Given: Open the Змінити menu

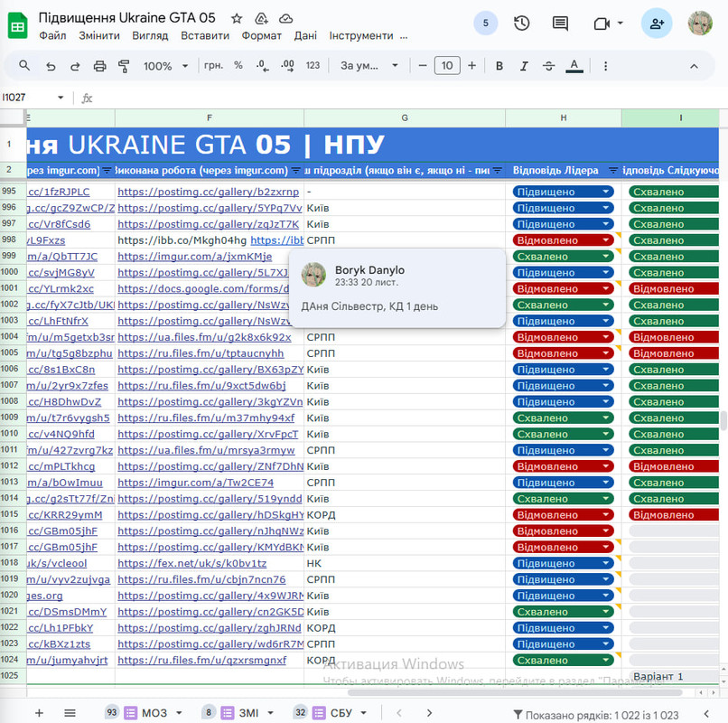Looking at the screenshot, I should click(98, 36).
